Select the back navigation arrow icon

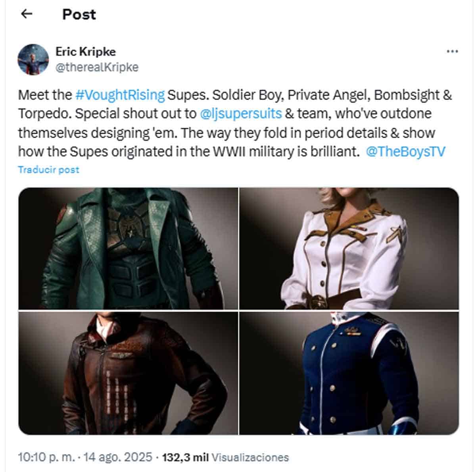click(x=27, y=14)
